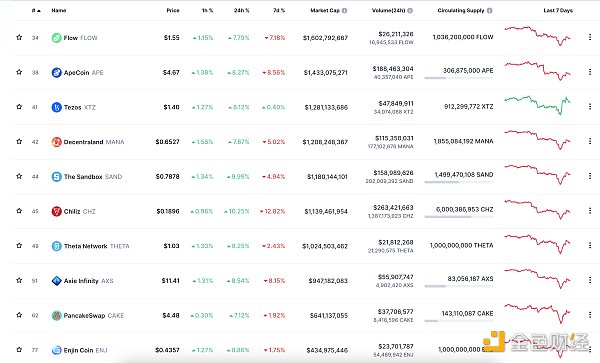
Task: Sort table by 24h % column header
Action: coord(241,11)
